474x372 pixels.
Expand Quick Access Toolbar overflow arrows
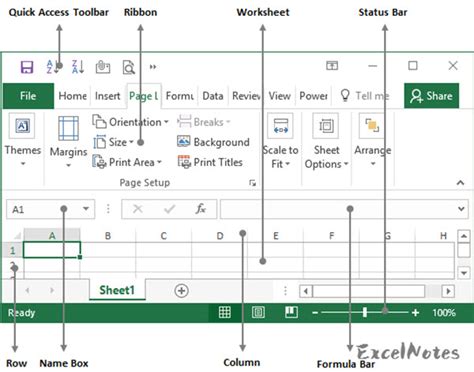coord(153,67)
